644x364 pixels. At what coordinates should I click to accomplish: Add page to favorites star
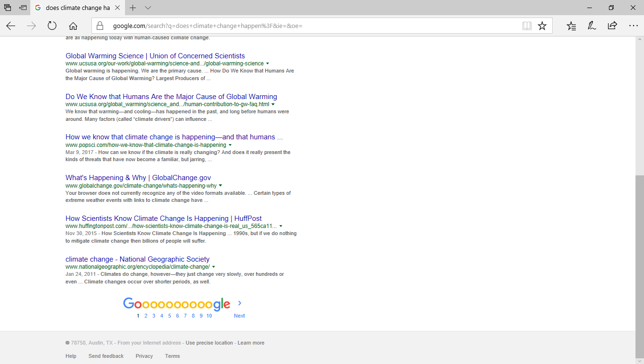[x=542, y=26]
